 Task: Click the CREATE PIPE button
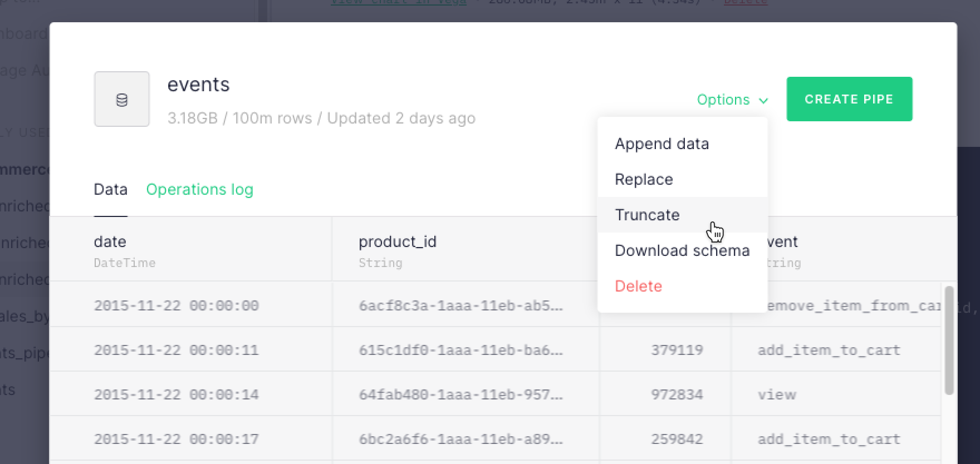tap(849, 99)
